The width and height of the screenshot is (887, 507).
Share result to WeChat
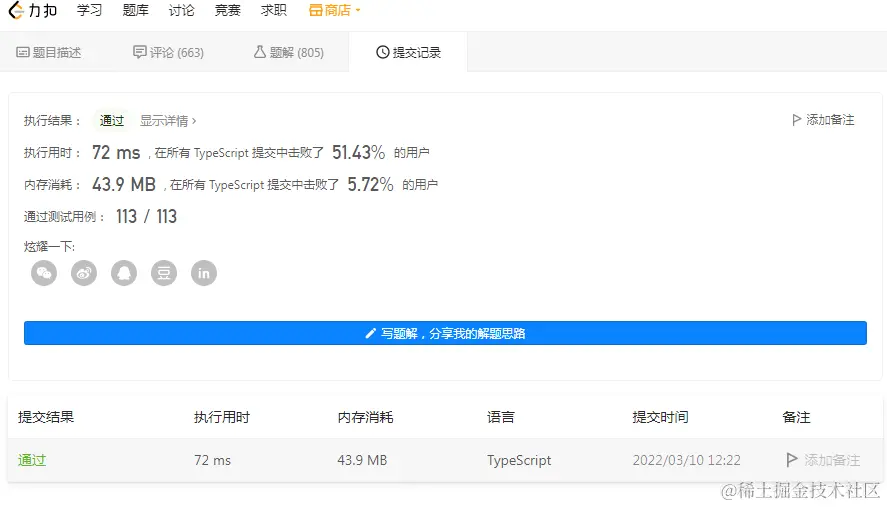point(44,273)
